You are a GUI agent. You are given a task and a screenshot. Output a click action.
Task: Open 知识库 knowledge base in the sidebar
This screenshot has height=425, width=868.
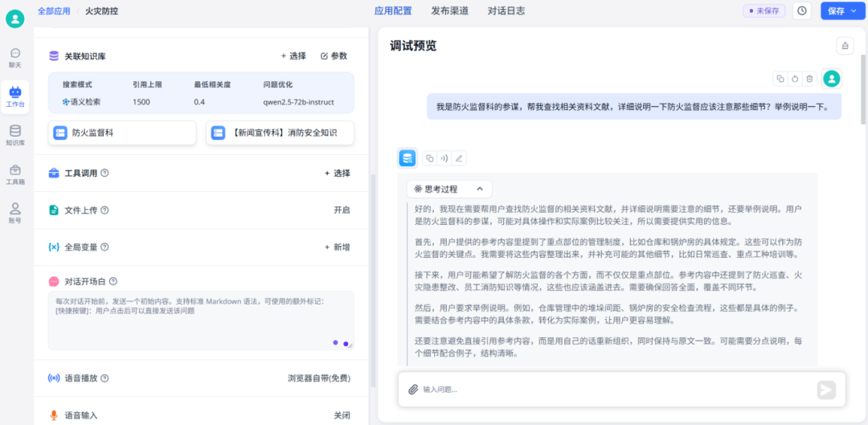15,136
